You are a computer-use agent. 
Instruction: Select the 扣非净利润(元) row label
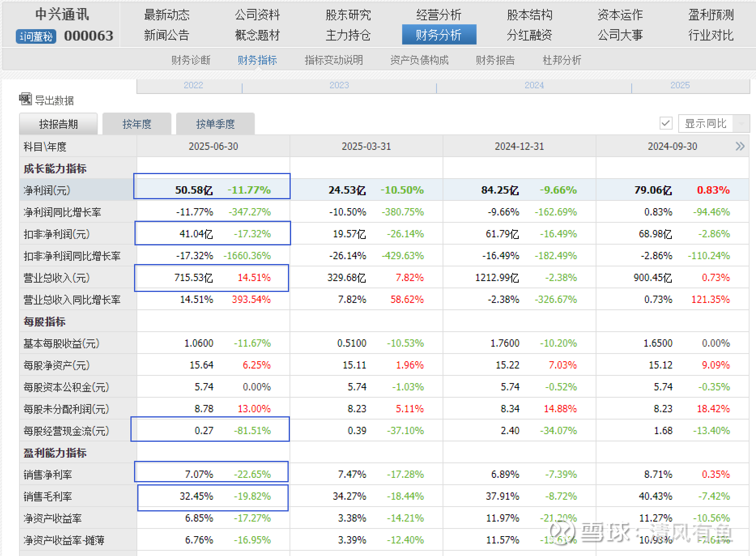tap(57, 234)
